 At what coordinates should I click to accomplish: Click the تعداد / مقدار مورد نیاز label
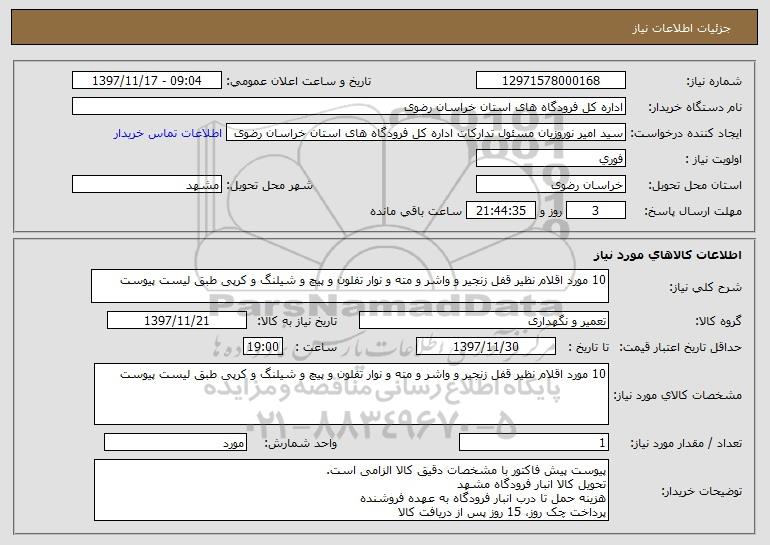tap(686, 443)
